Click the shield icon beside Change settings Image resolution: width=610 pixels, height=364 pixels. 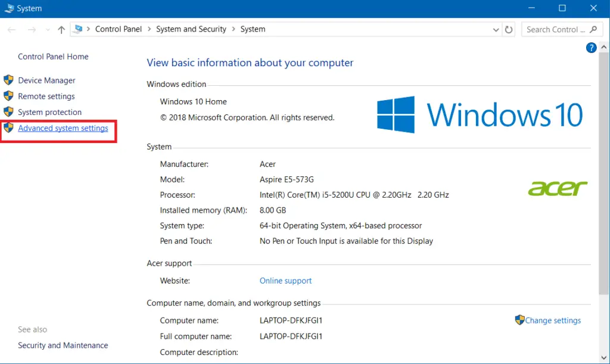tap(519, 321)
